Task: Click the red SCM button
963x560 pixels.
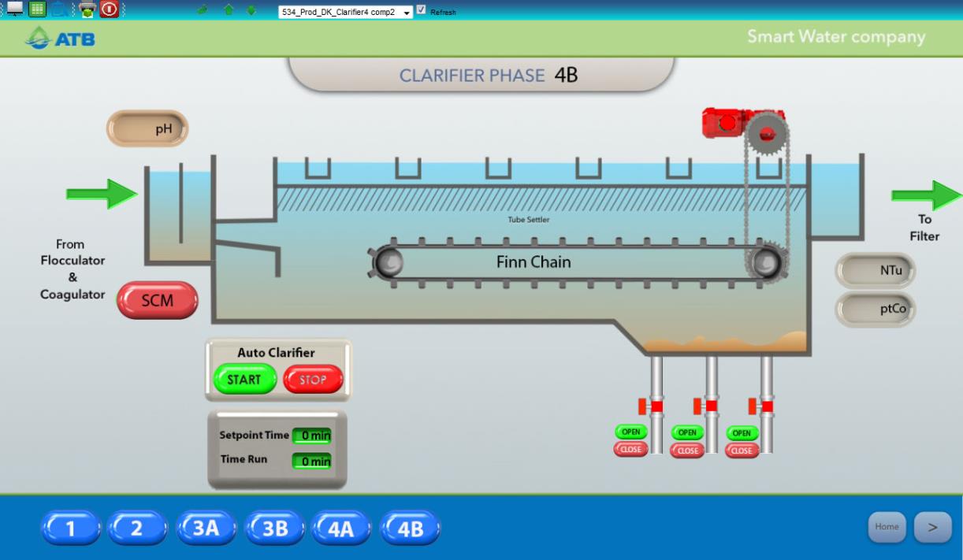Action: pos(158,301)
